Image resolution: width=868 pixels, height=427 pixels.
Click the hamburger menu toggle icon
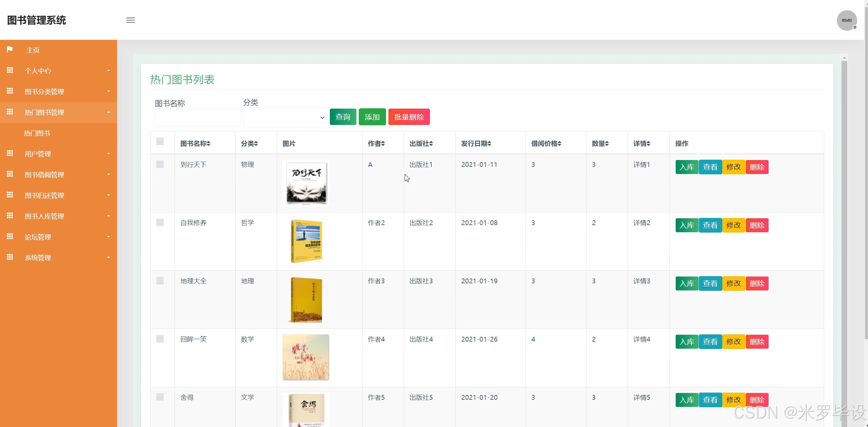coord(130,20)
